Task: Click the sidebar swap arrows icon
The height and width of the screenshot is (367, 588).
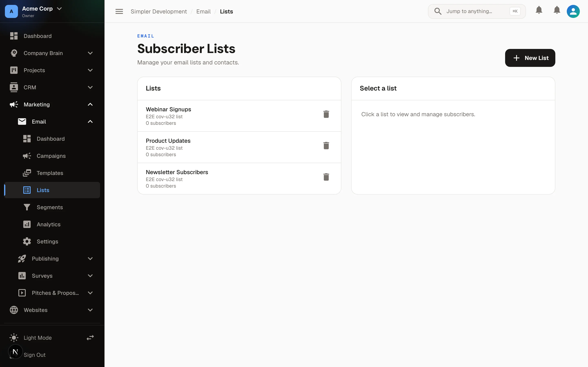Action: point(90,338)
